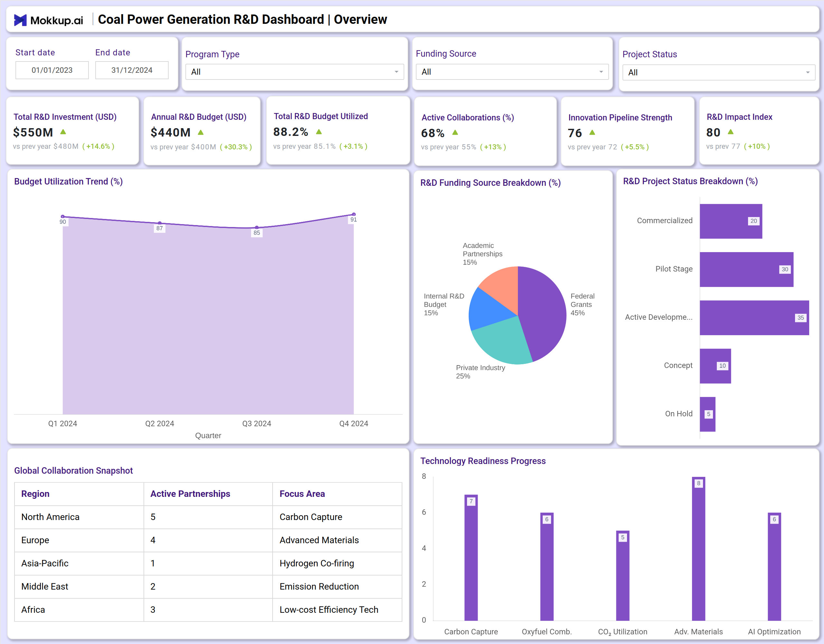Click the Active Collaborations (%) card title
Image resolution: width=824 pixels, height=644 pixels.
pos(467,118)
